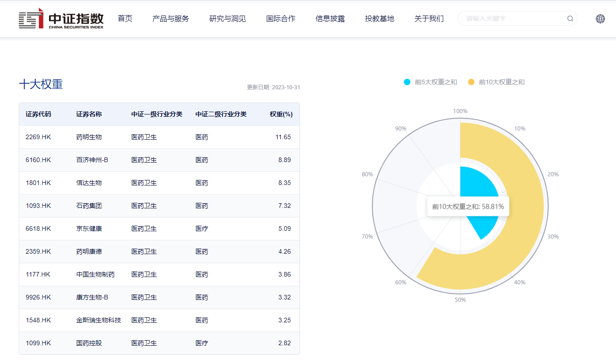Open the 首页 menu item
The image size is (616, 364).
(125, 19)
